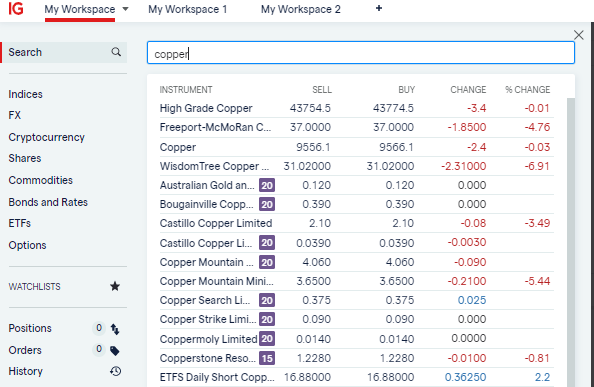The width and height of the screenshot is (594, 387).
Task: Click the 20 badge on Australian Gold row
Action: click(x=267, y=185)
